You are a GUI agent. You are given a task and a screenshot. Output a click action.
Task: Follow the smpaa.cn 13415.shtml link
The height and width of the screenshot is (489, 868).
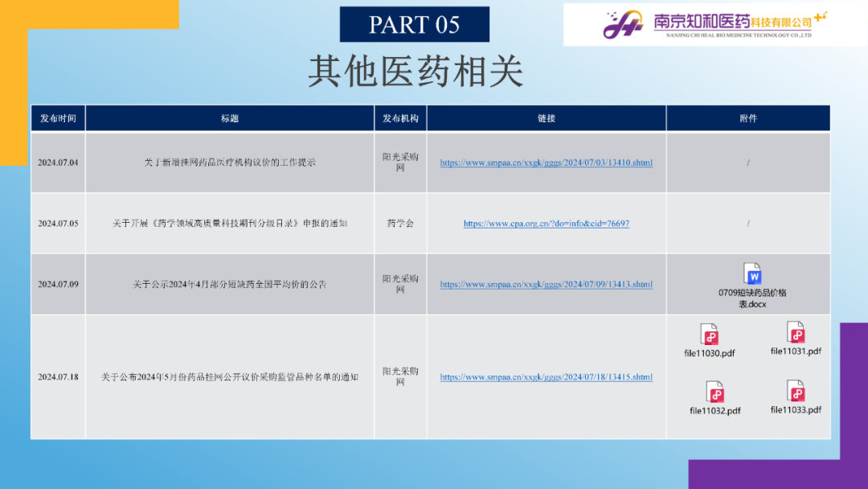[546, 376]
